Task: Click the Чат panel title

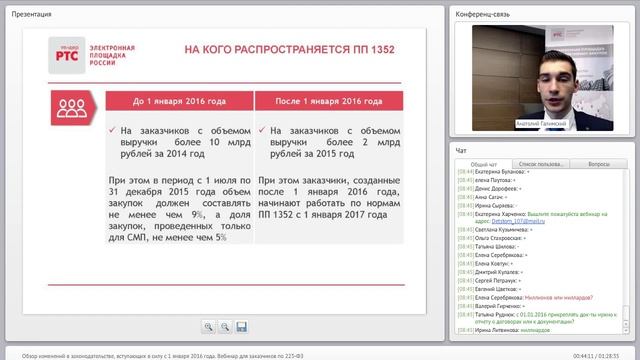Action: click(461, 151)
